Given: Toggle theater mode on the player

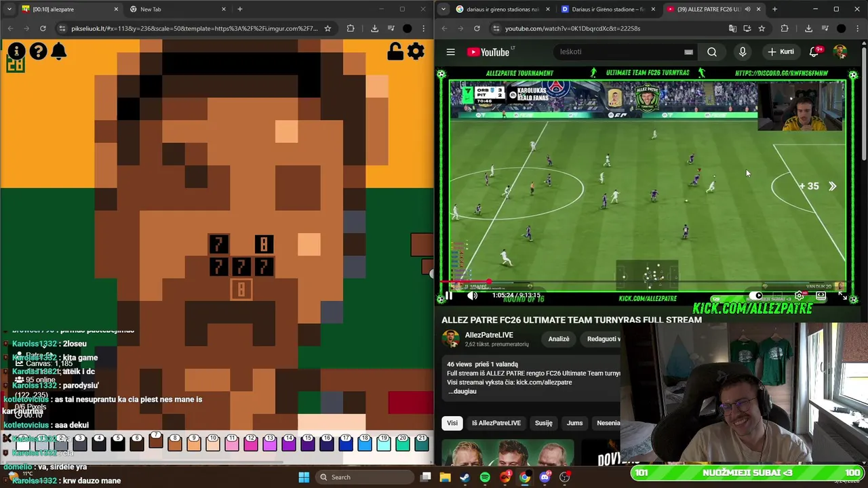Looking at the screenshot, I should (821, 296).
